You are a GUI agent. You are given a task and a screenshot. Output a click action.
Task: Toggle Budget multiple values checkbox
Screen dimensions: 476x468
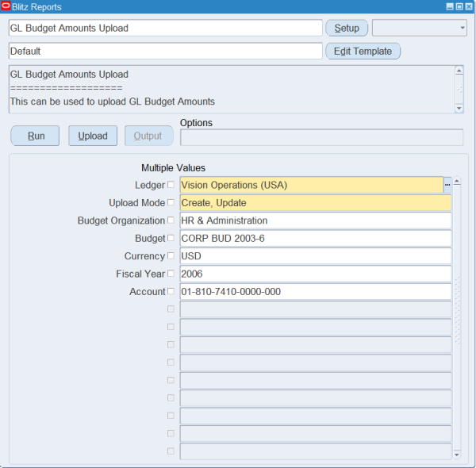(x=171, y=238)
